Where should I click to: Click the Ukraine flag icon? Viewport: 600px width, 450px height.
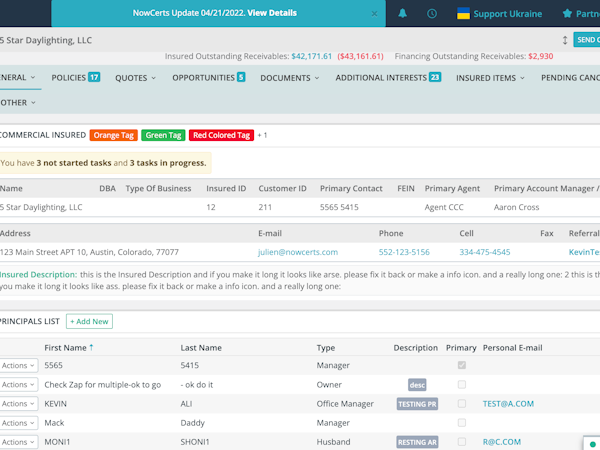(x=463, y=14)
